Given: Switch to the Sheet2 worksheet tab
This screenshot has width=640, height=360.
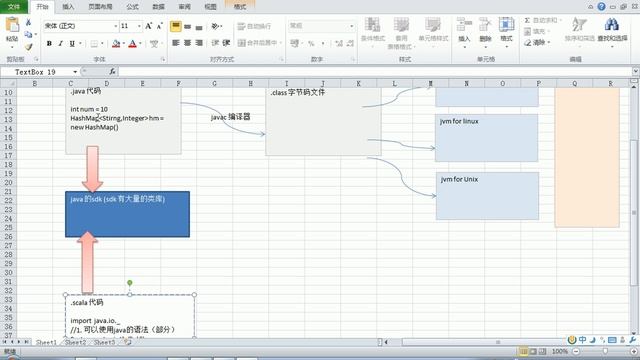Looking at the screenshot, I should tap(76, 342).
